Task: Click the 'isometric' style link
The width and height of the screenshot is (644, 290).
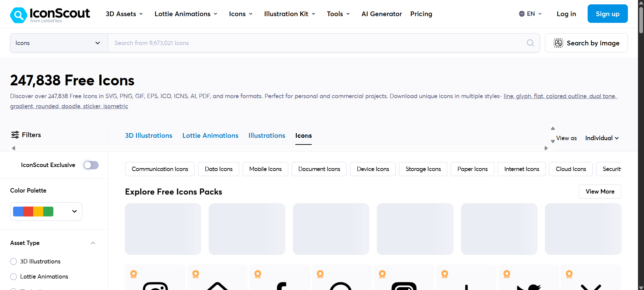Action: [x=116, y=106]
